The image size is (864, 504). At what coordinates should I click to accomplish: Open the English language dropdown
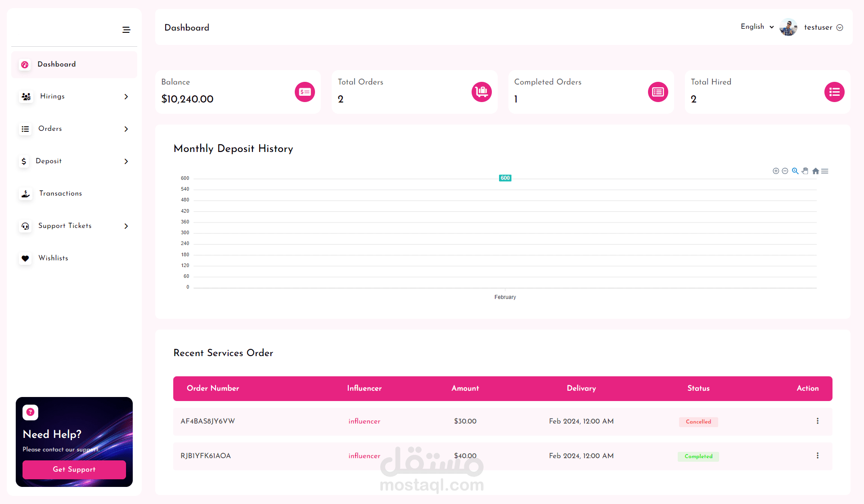(757, 27)
